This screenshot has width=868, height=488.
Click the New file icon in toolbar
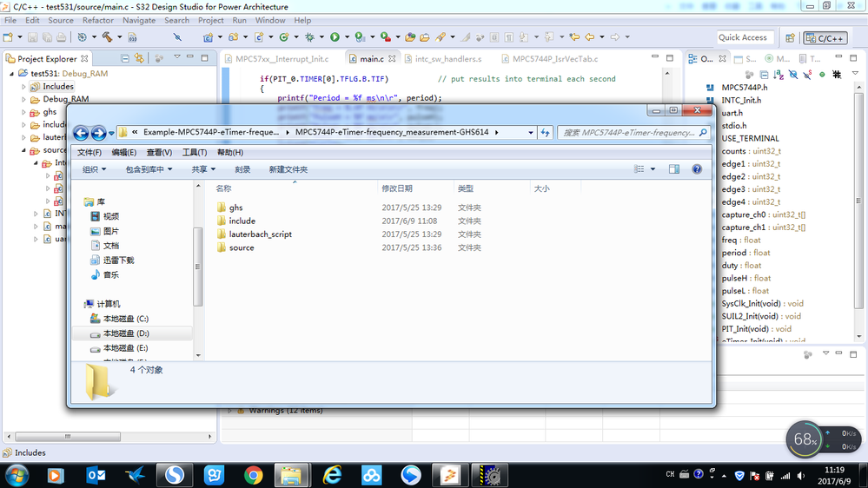8,37
